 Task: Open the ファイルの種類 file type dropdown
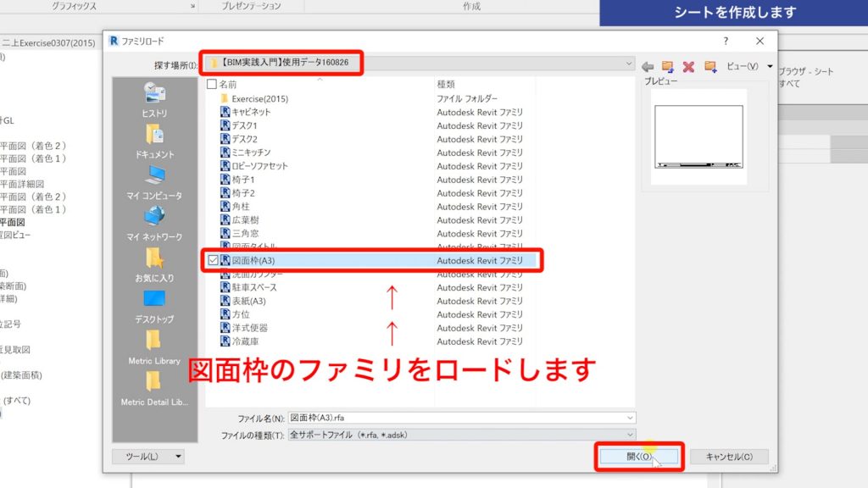tap(629, 435)
